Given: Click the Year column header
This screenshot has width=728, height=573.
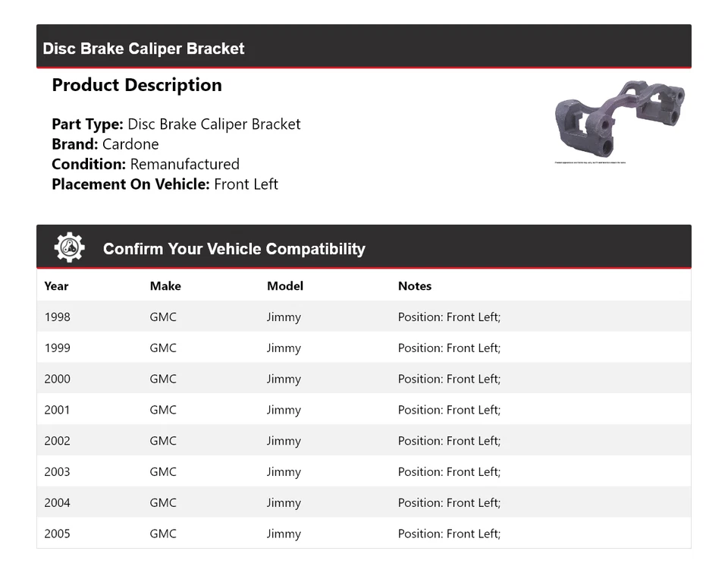Looking at the screenshot, I should coord(56,286).
